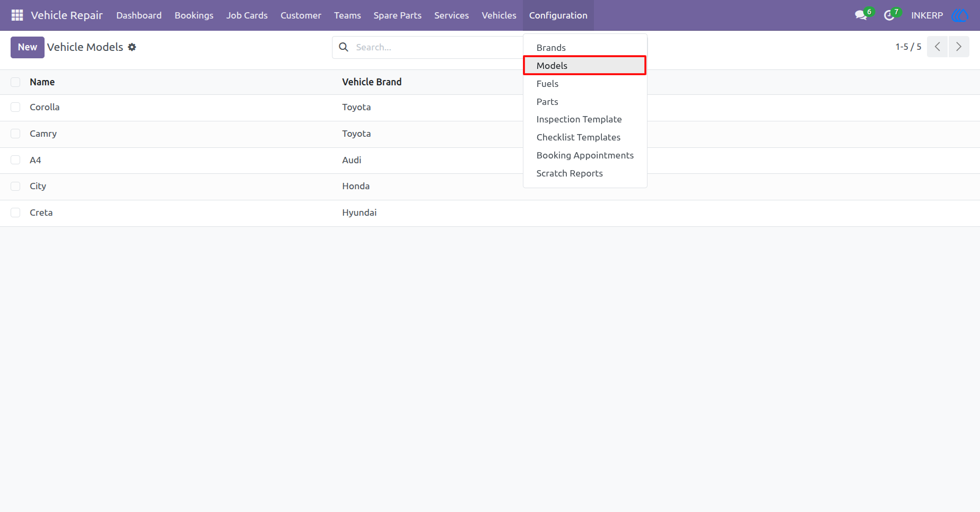
Task: Sort by Name column header
Action: 42,82
